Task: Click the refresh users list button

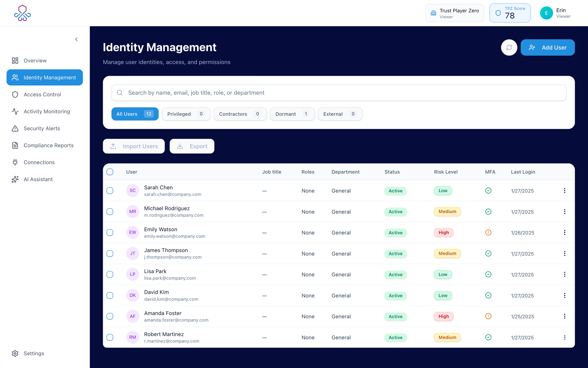Action: click(x=509, y=48)
